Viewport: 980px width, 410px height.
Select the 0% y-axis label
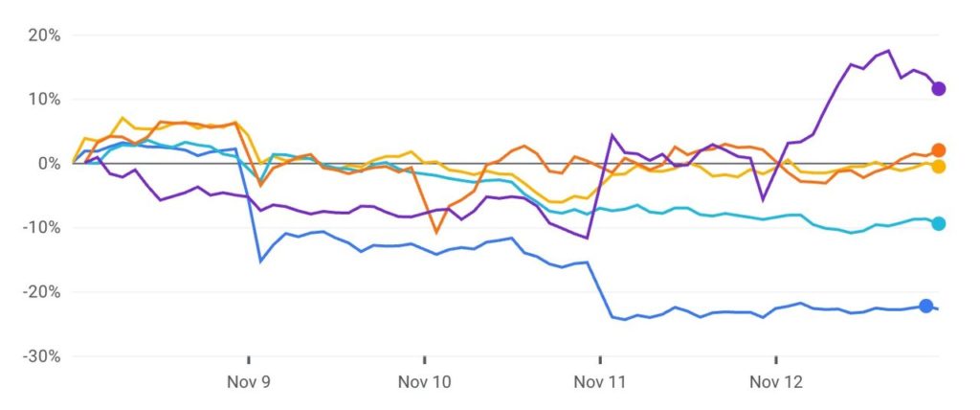[50, 164]
